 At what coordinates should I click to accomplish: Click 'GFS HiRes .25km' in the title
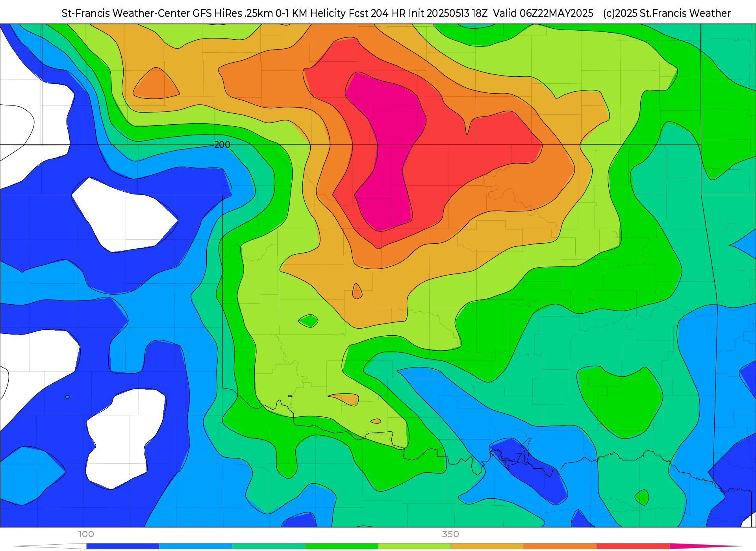pos(232,13)
